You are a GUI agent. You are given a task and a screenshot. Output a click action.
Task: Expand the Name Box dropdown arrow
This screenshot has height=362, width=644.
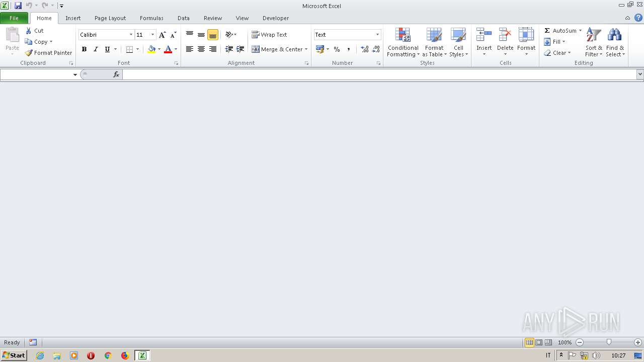click(x=75, y=74)
